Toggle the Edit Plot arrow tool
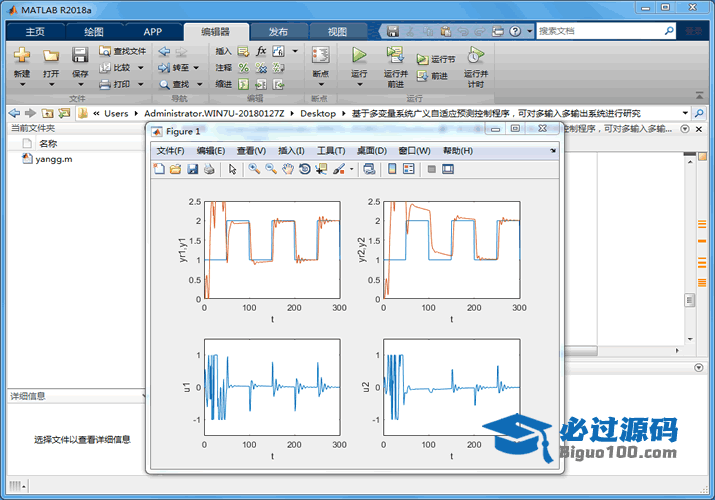Viewport: 715px width, 500px height. (x=232, y=169)
